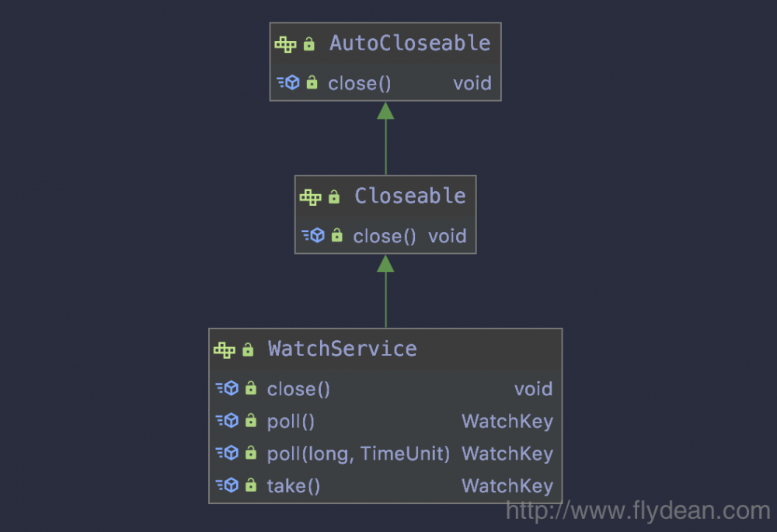Click the WatchKey return type of take()
The height and width of the screenshot is (532, 777).
[507, 486]
